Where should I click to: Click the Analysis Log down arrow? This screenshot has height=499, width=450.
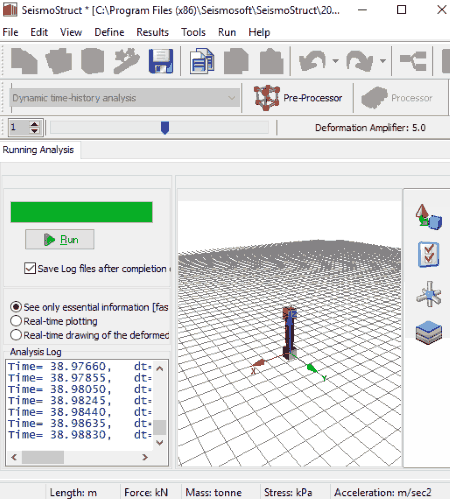(160, 443)
